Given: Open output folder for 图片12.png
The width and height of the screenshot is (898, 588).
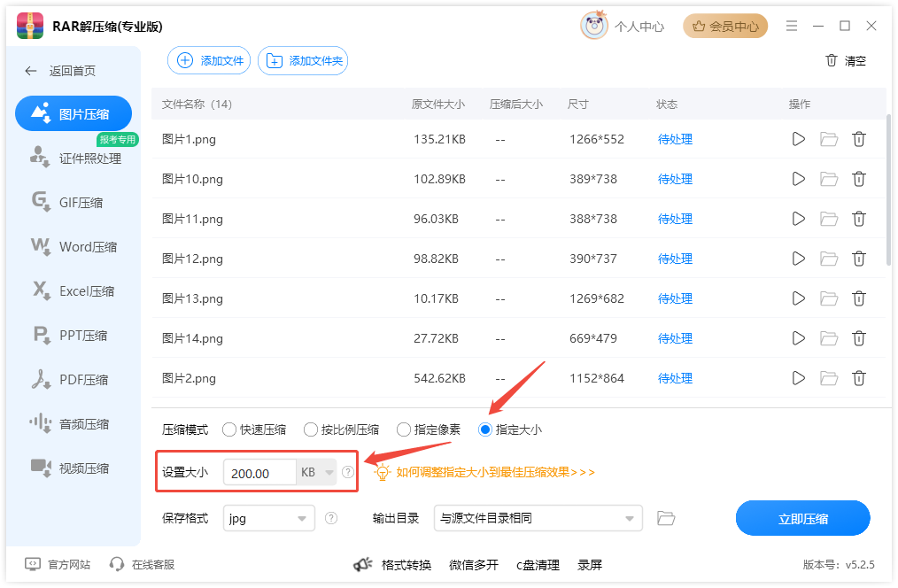Looking at the screenshot, I should (x=829, y=259).
